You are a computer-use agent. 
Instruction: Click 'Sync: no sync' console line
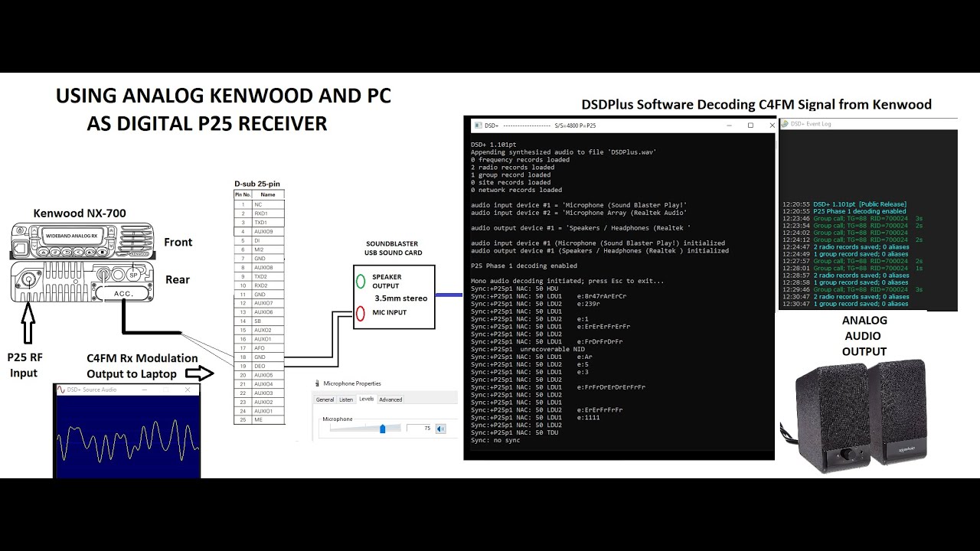click(x=495, y=440)
